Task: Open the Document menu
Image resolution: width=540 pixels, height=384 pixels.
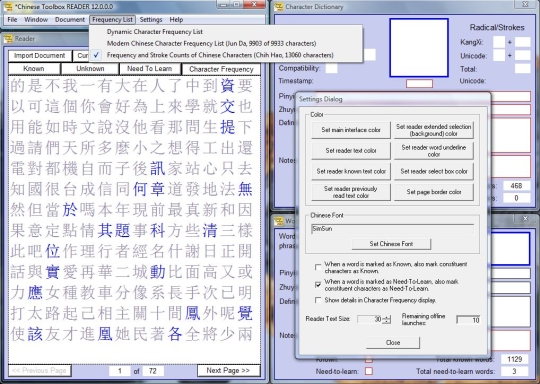Action: (x=70, y=20)
